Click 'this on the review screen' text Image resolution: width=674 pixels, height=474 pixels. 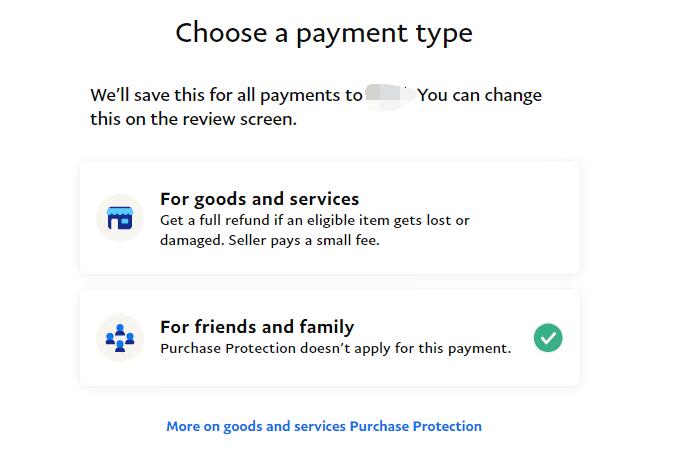click(193, 119)
